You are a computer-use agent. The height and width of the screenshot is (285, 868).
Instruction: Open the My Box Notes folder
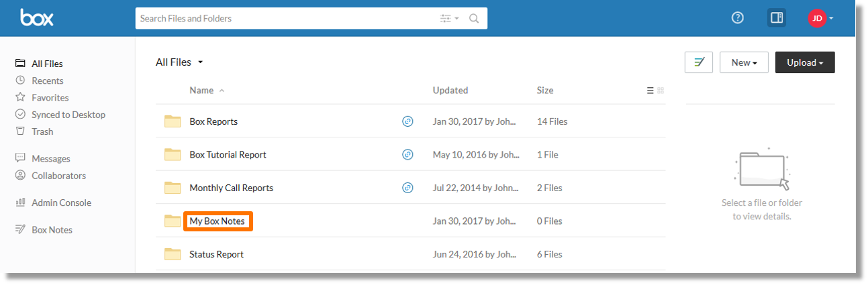218,221
